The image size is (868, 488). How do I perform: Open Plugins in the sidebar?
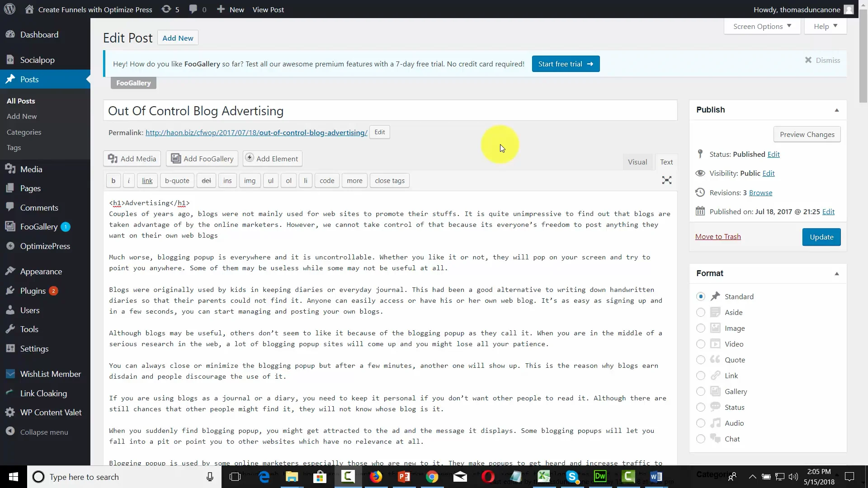(x=33, y=291)
